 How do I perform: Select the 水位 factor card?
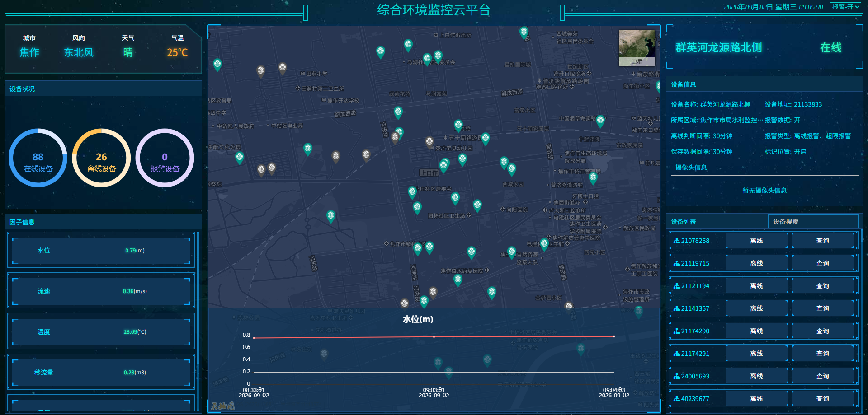pyautogui.click(x=101, y=251)
